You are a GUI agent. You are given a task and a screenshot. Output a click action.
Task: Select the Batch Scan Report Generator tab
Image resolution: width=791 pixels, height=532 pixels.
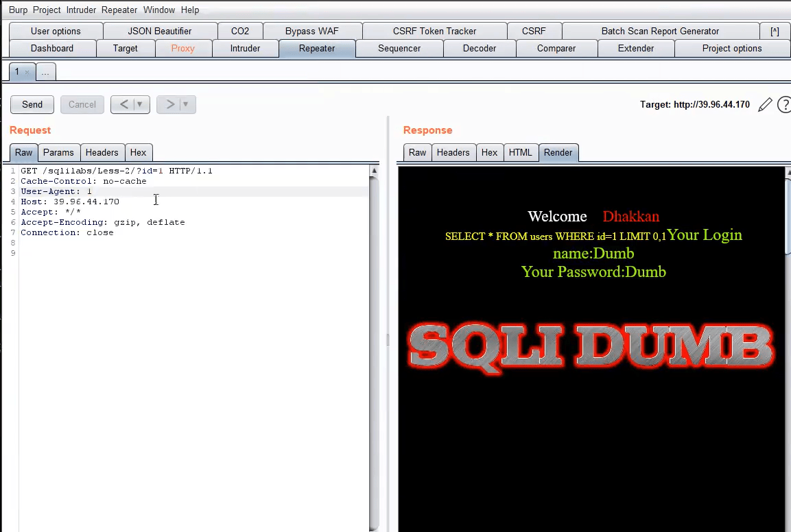click(661, 31)
